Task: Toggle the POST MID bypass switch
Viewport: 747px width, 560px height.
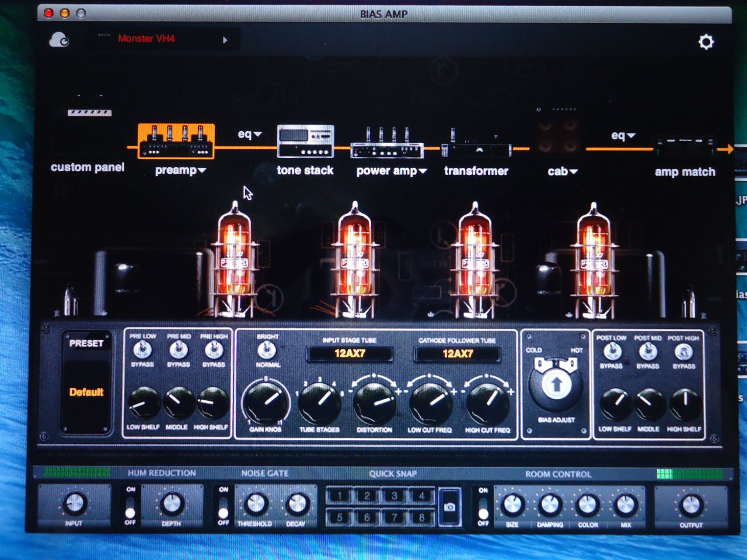Action: (x=647, y=351)
